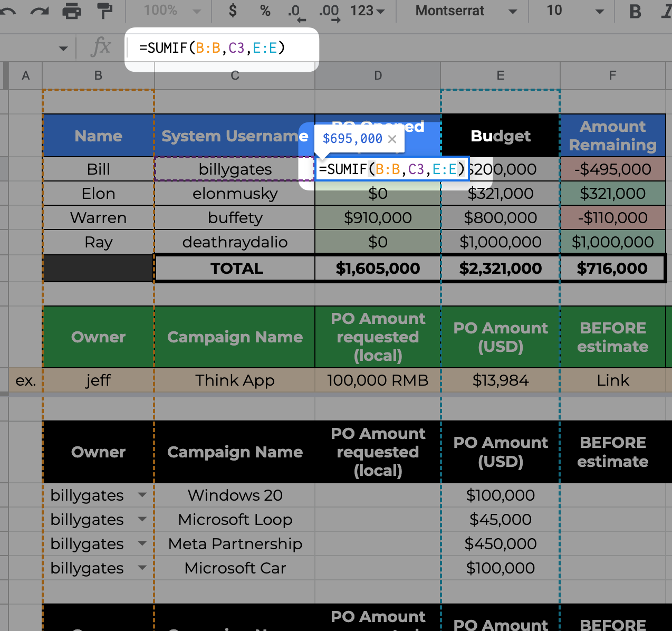The width and height of the screenshot is (672, 631).
Task: Select the 'buffety' username cell
Action: pyautogui.click(x=235, y=217)
